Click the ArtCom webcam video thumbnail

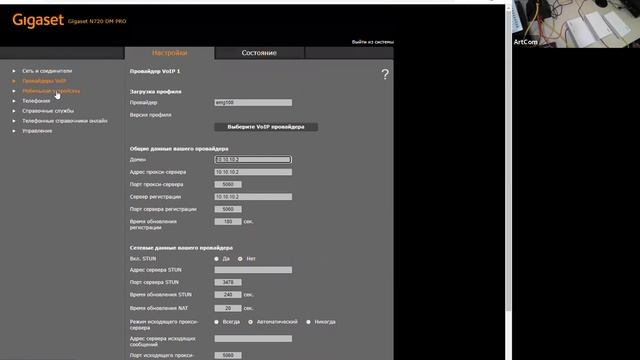click(576, 24)
